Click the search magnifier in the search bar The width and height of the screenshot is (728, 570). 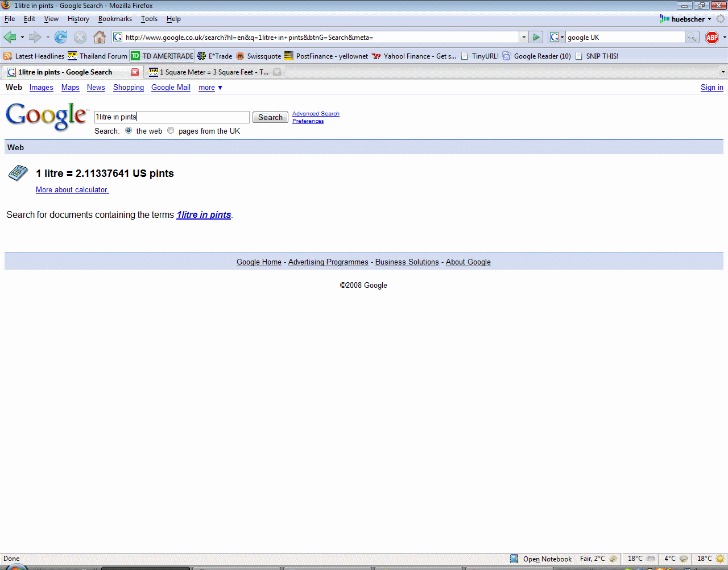(692, 38)
